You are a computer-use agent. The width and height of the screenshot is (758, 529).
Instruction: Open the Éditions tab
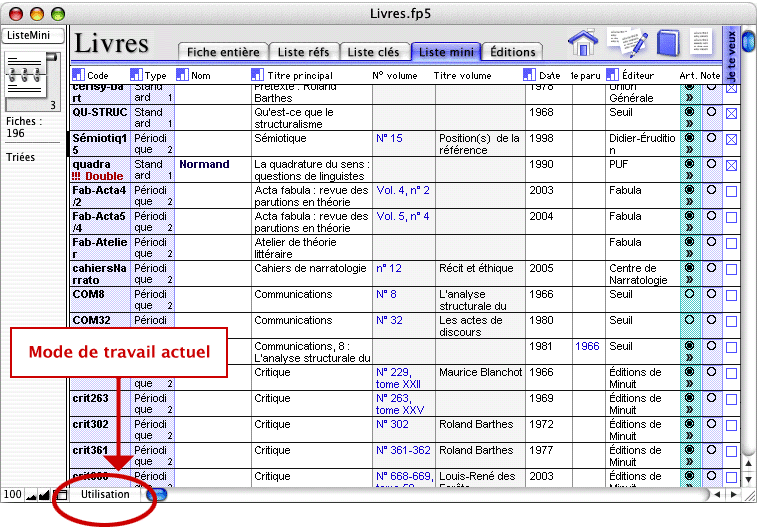tap(513, 52)
